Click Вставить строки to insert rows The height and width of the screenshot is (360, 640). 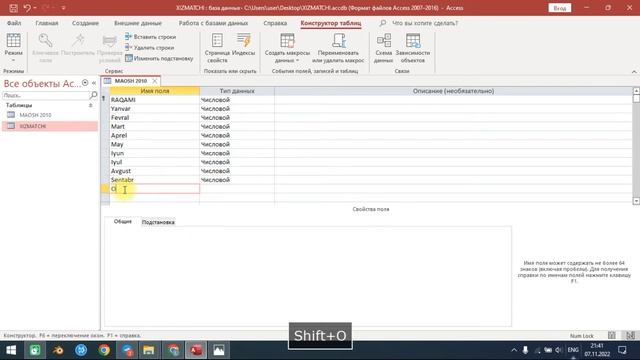click(151, 37)
